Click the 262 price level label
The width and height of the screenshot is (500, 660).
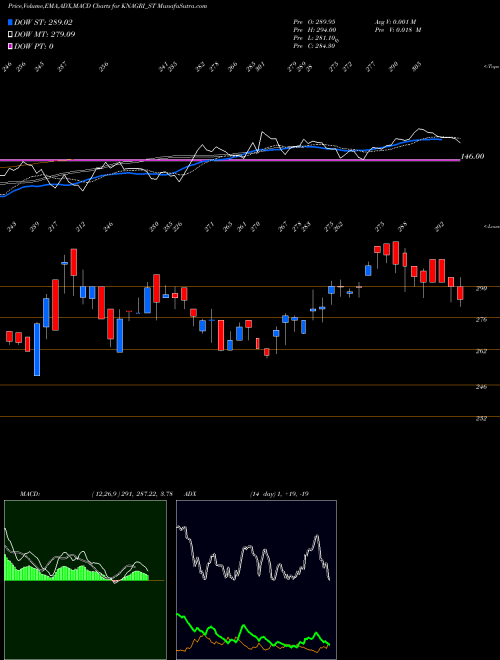pyautogui.click(x=482, y=351)
